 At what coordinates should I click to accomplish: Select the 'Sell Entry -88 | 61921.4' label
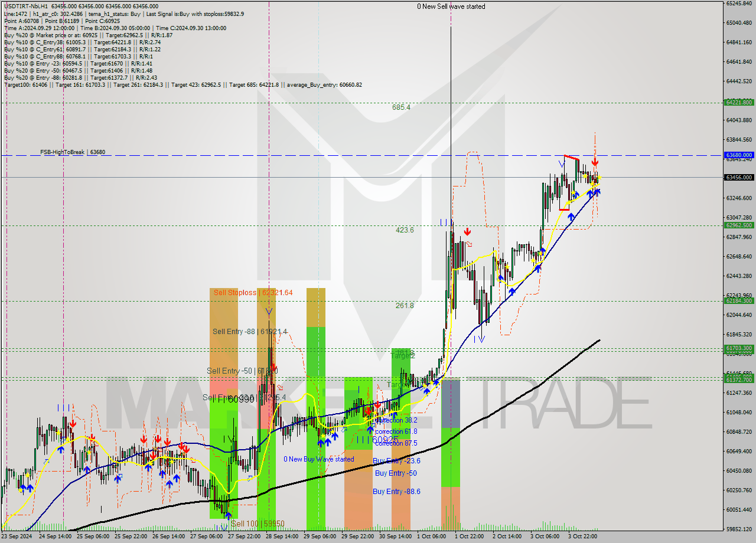click(250, 332)
